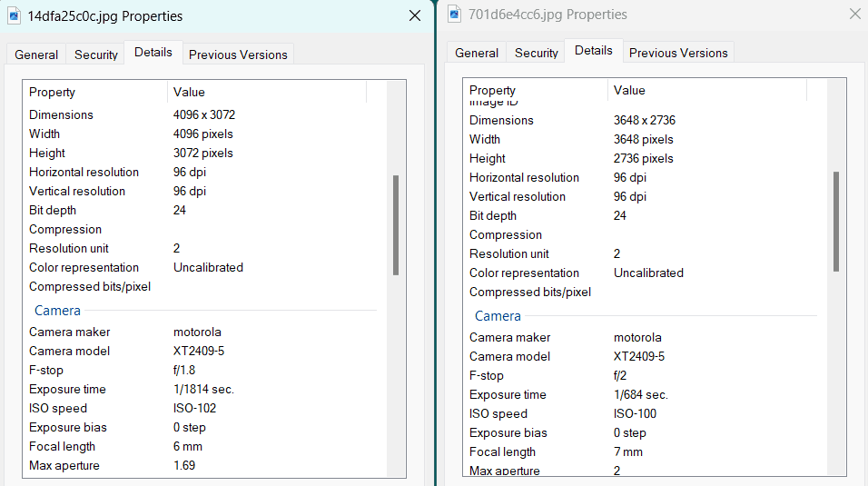Open Previous Versions tab in 701d6e4cc6.jpg Properties
This screenshot has height=486, width=868.
678,53
